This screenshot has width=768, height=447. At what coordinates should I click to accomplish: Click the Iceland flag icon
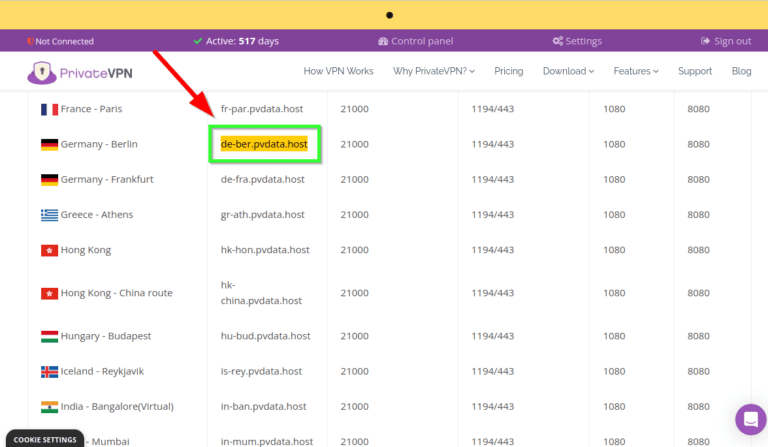(49, 372)
